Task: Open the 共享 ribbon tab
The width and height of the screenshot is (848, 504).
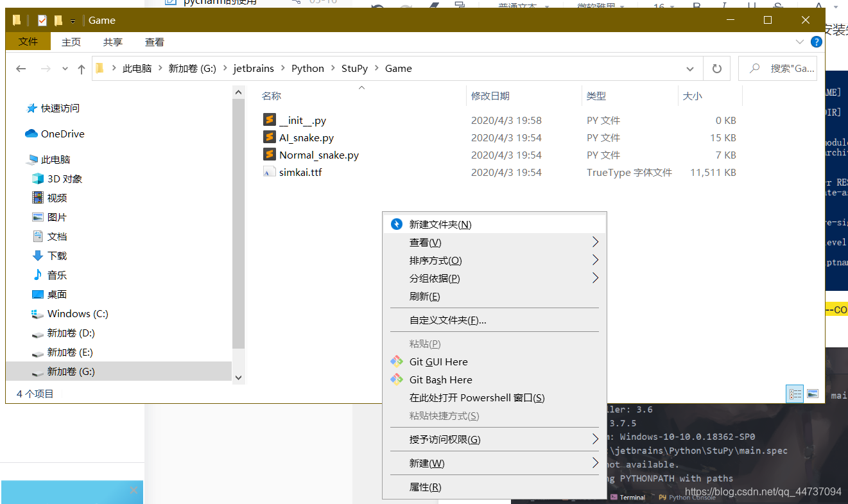Action: pyautogui.click(x=113, y=42)
